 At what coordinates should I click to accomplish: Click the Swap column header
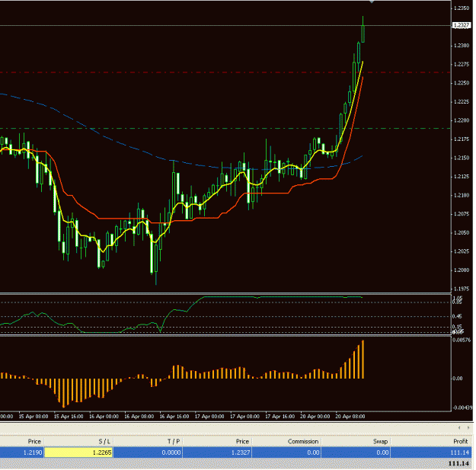[381, 442]
